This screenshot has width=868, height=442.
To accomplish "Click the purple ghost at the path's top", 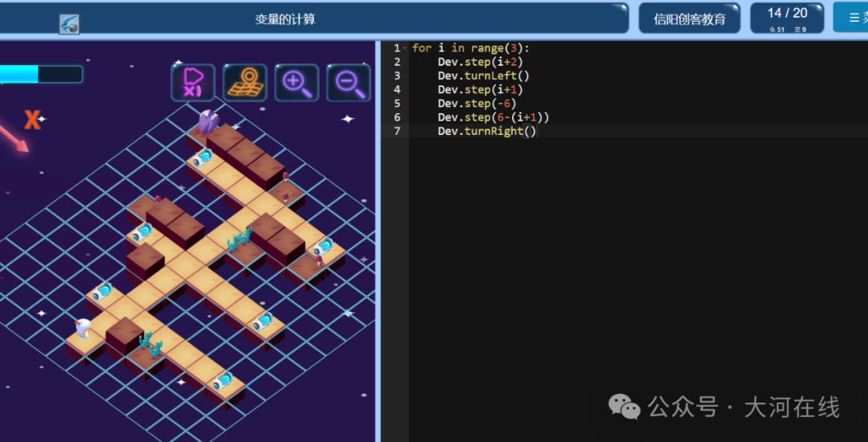I will [x=208, y=121].
